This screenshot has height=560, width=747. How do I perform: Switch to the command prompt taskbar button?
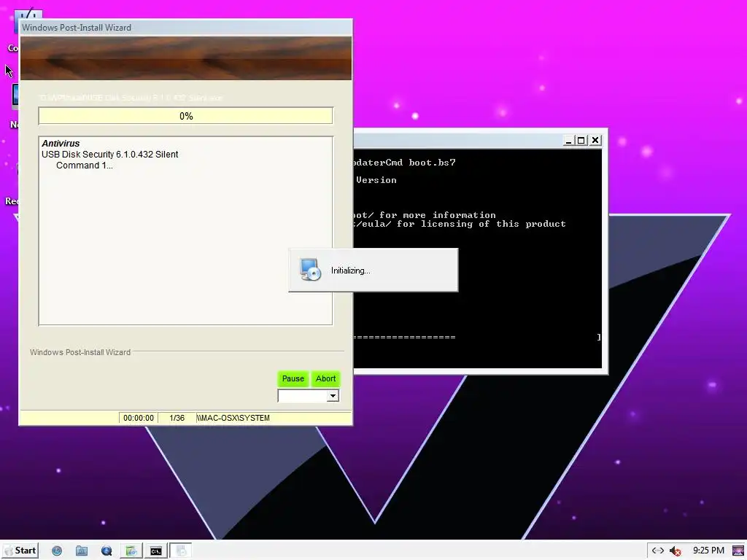point(156,551)
